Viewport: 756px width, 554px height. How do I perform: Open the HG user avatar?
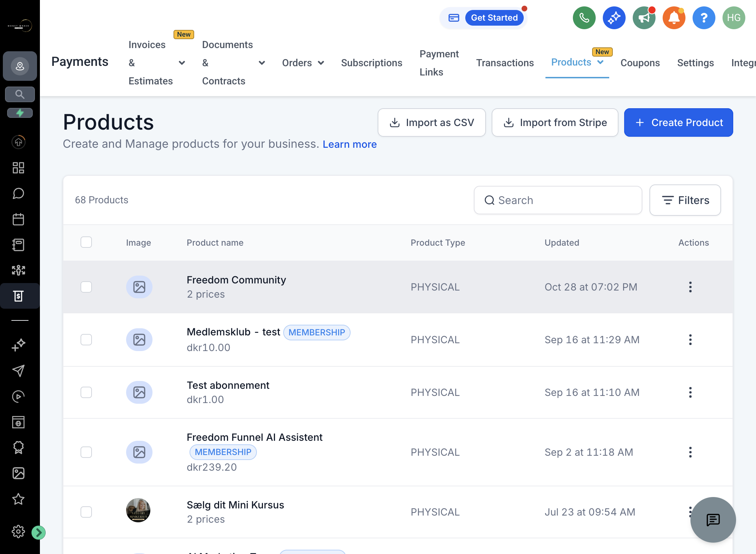point(734,18)
